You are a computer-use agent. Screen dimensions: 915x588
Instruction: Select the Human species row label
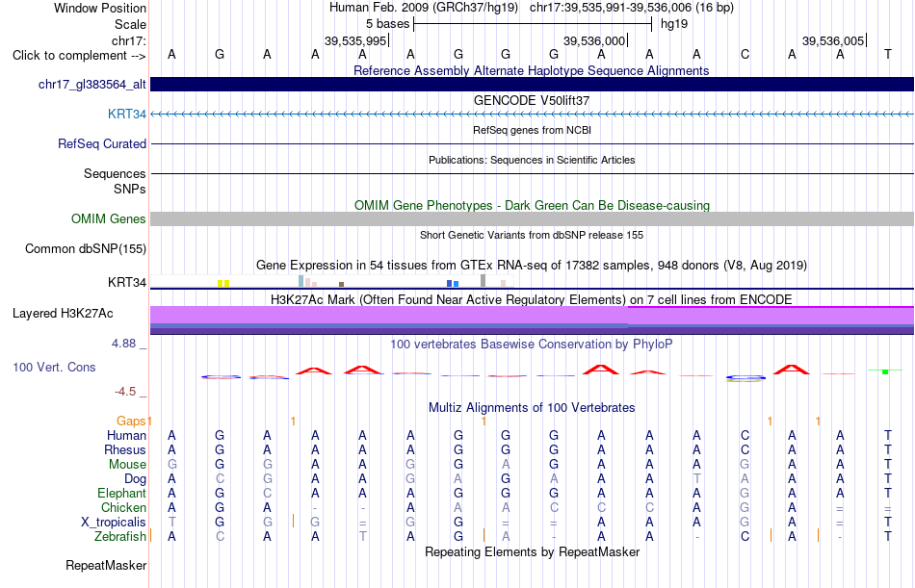point(126,436)
